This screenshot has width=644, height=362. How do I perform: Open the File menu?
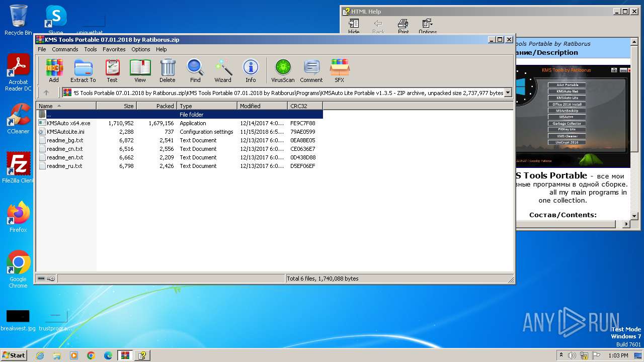pyautogui.click(x=42, y=49)
